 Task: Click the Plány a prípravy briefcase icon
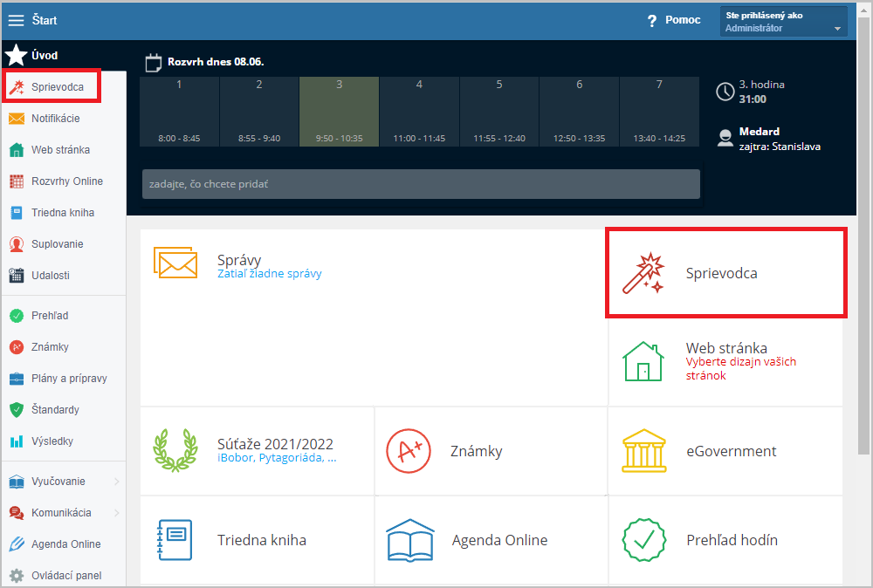click(x=17, y=379)
